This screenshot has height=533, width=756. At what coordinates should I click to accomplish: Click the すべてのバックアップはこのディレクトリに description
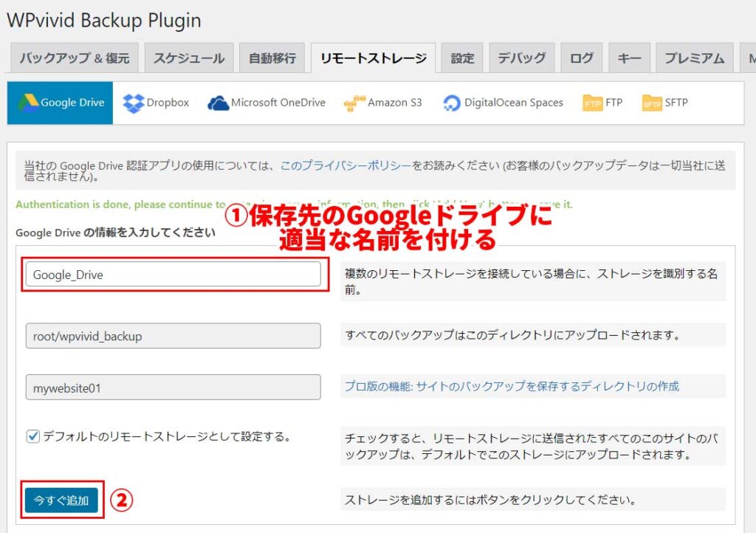tap(512, 335)
